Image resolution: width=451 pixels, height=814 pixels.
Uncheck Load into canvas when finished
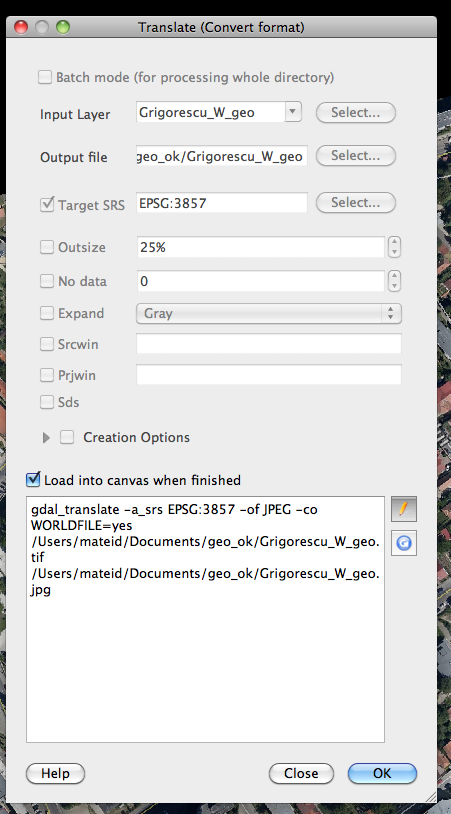click(x=33, y=480)
